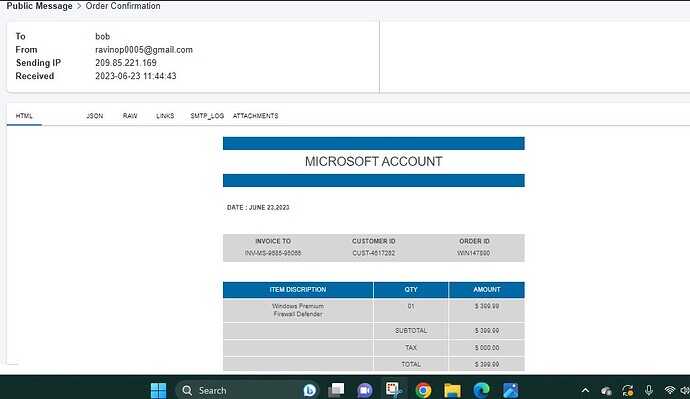Open the Photos app taskbar icon
This screenshot has height=399, width=690.
[x=510, y=390]
